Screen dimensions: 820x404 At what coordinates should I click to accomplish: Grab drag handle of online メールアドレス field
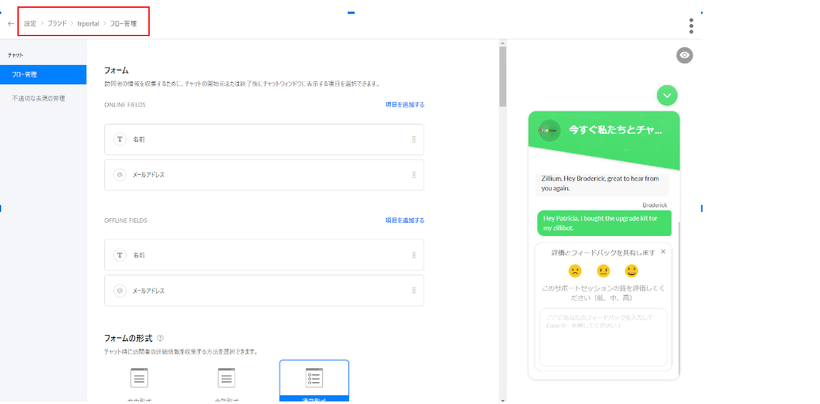(x=413, y=175)
